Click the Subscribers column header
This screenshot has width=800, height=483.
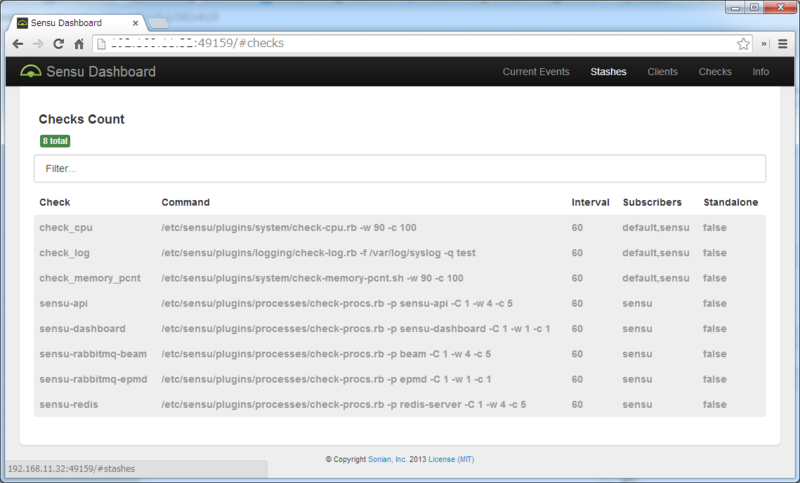pyautogui.click(x=652, y=202)
